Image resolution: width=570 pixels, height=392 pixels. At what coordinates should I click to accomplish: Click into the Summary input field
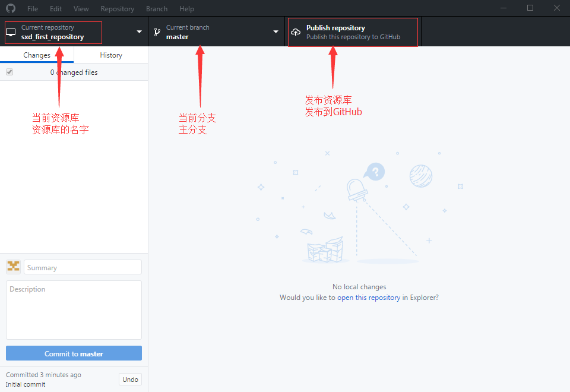click(x=83, y=267)
